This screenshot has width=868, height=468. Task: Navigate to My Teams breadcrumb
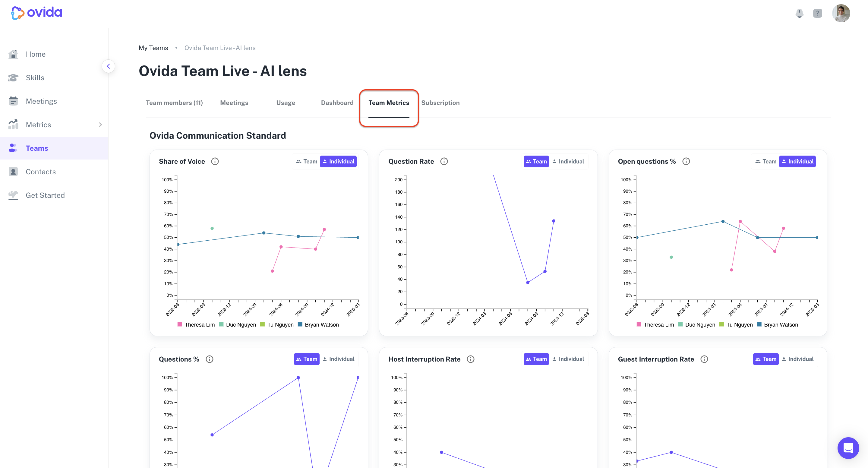(x=153, y=48)
